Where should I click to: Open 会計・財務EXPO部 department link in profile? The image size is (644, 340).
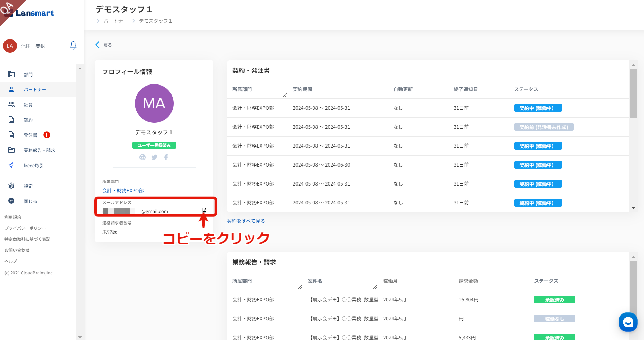point(123,191)
